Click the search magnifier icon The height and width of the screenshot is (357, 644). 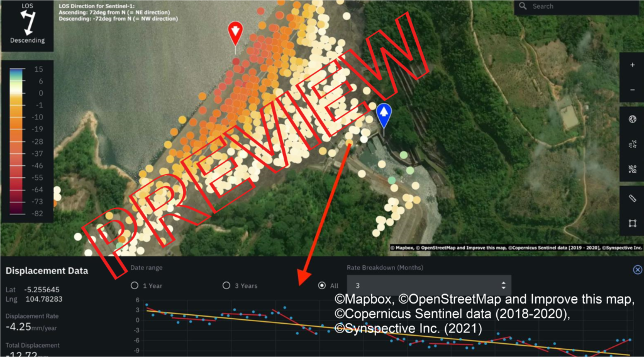[x=523, y=6]
